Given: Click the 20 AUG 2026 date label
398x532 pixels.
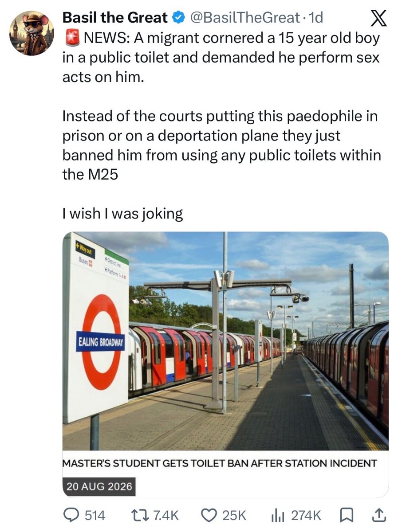Looking at the screenshot, I should pos(99,486).
